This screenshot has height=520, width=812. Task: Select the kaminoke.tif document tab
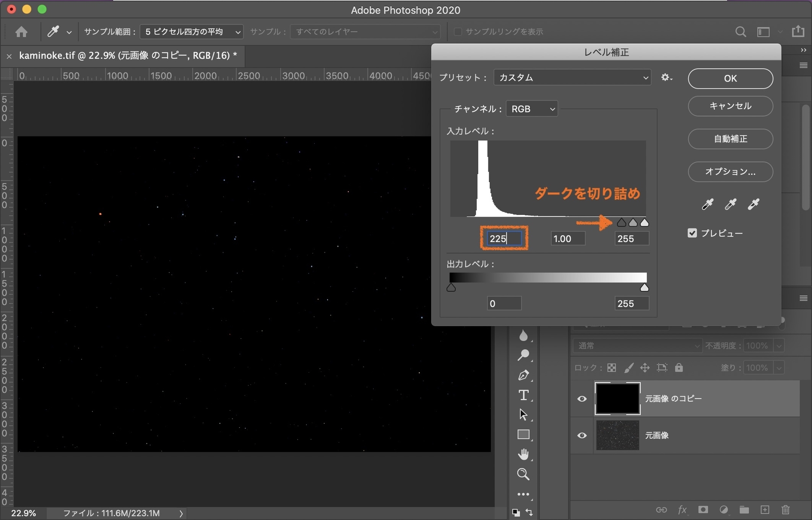(x=128, y=56)
